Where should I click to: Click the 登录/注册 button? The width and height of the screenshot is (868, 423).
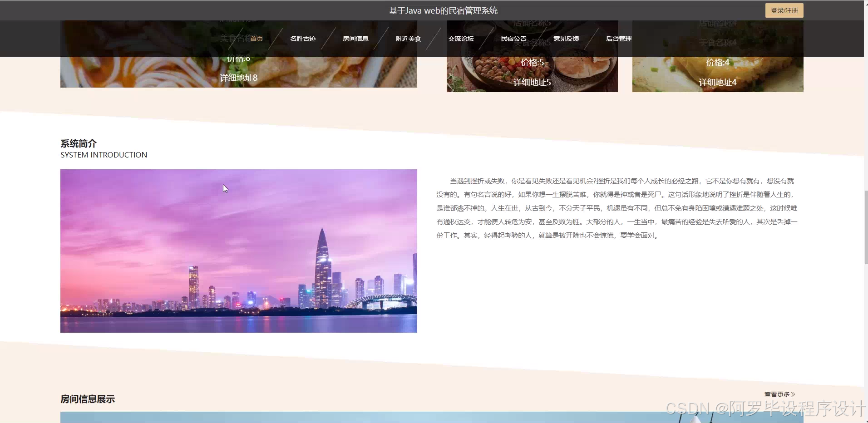click(x=784, y=10)
